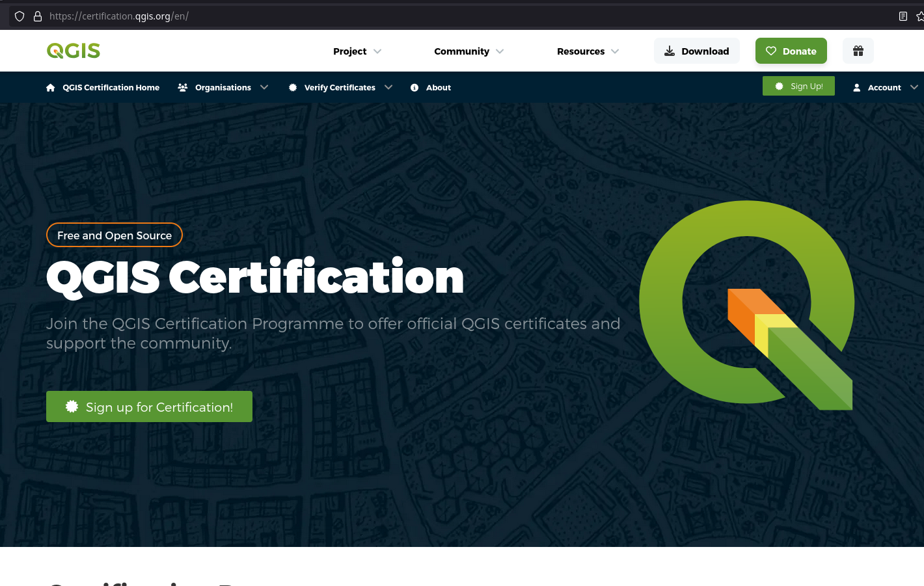Viewport: 924px width, 586px height.
Task: Click the browser shield tracking protection icon
Action: click(x=20, y=16)
